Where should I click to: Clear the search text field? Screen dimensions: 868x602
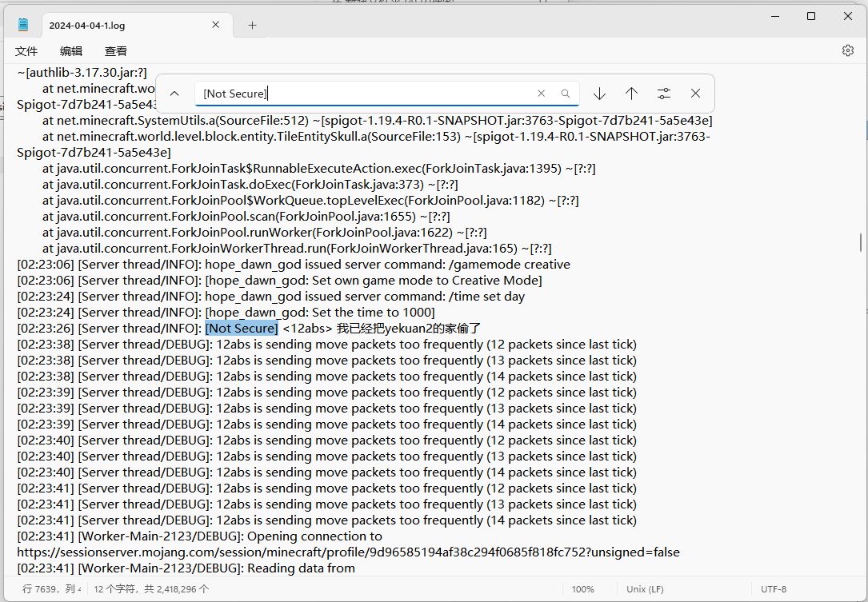pos(541,94)
